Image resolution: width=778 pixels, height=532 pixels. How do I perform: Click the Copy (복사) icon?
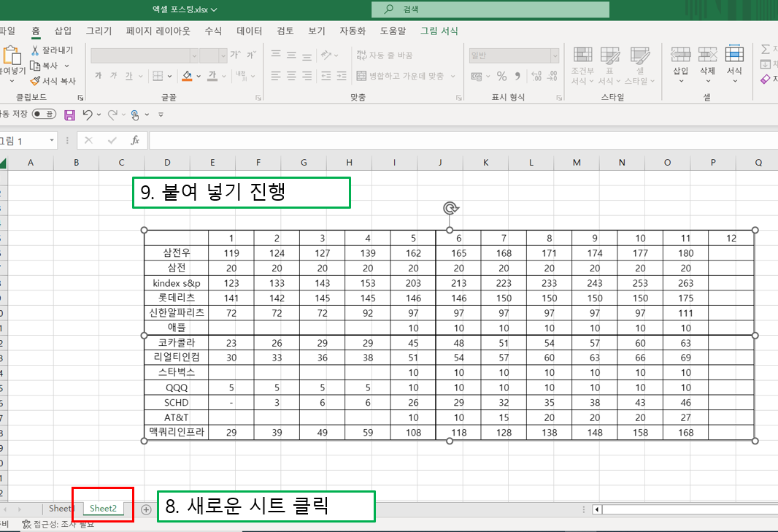[35, 66]
